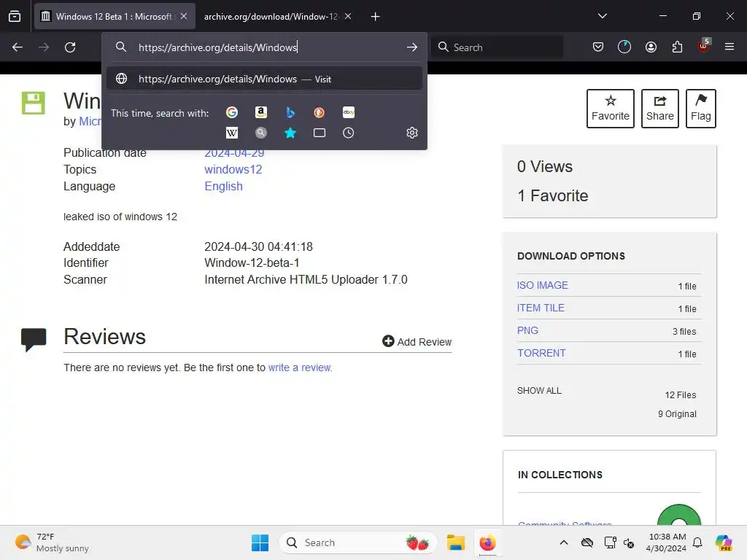
Task: Open the Pocket save icon
Action: pyautogui.click(x=598, y=47)
